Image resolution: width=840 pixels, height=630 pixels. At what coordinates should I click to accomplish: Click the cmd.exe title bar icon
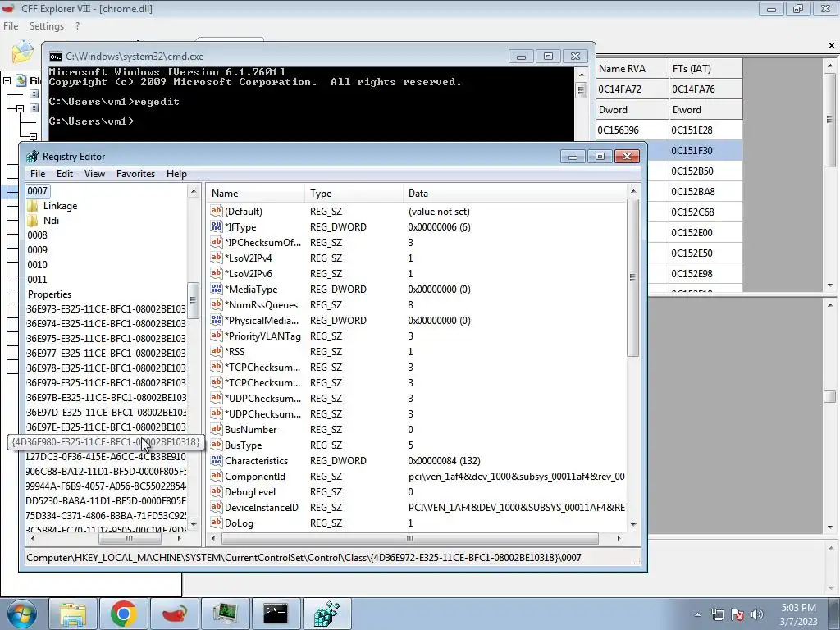coord(55,57)
